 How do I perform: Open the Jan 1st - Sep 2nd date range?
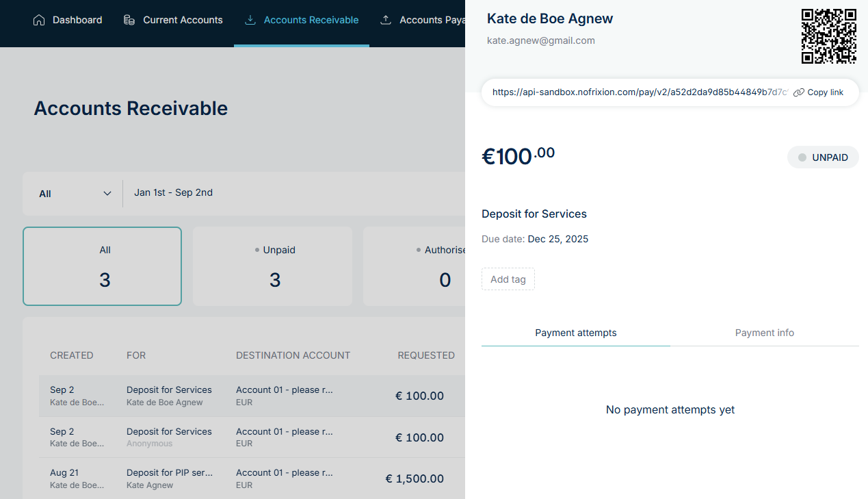[173, 193]
